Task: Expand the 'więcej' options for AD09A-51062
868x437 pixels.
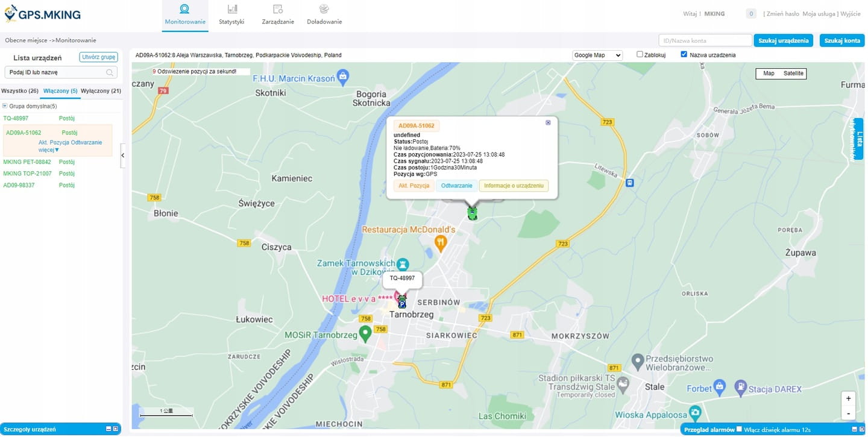Action: (49, 149)
